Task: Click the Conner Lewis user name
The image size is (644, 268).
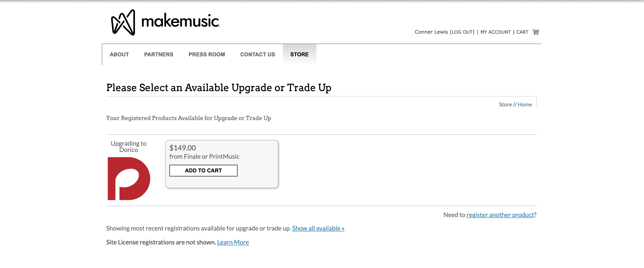Action: pyautogui.click(x=431, y=32)
